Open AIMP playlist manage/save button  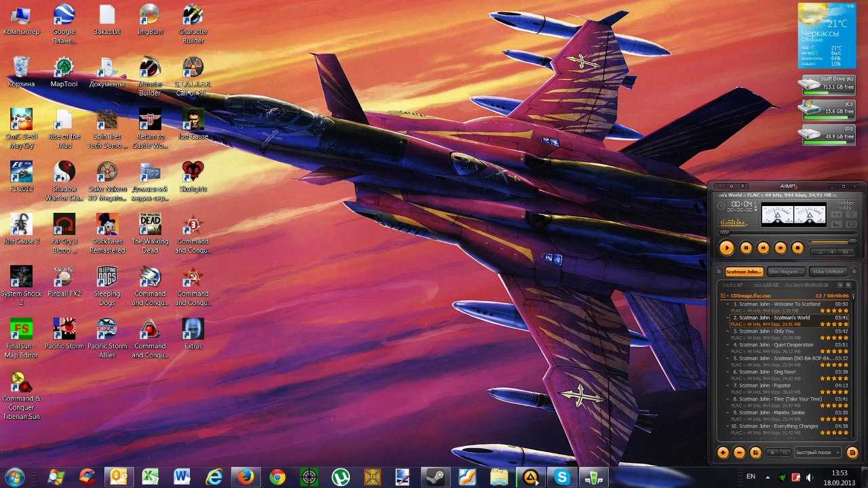[852, 452]
